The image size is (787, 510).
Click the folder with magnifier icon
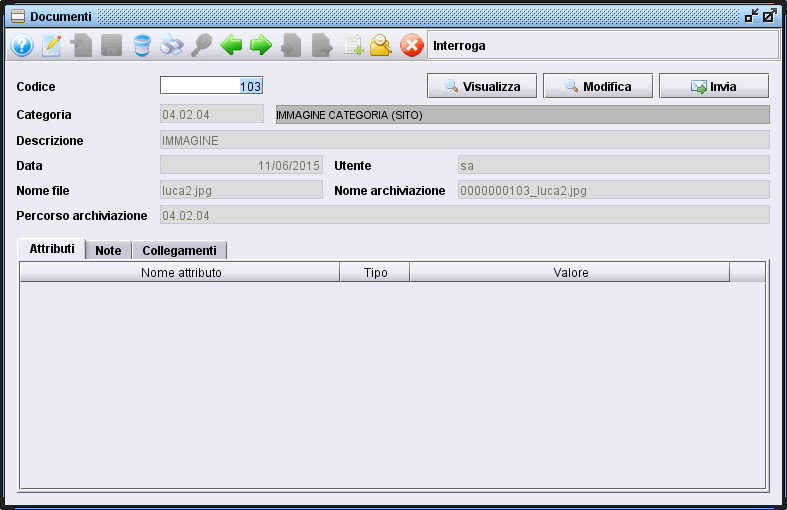coord(381,46)
